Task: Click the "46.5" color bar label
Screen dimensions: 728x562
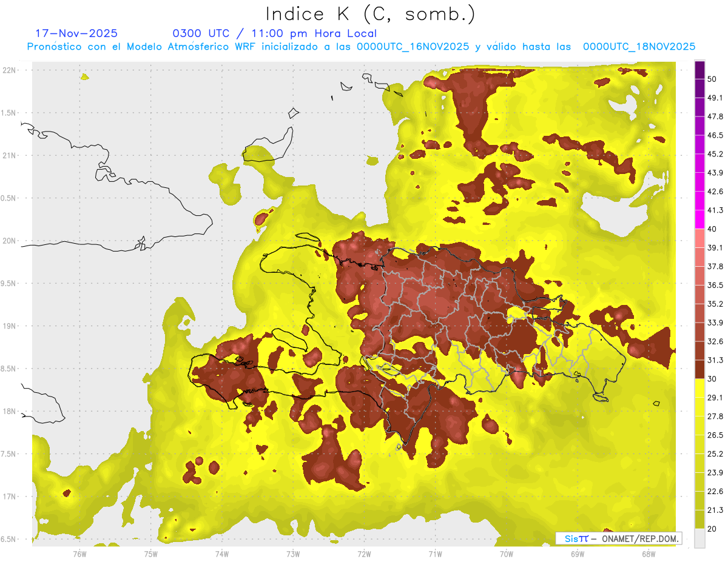Action: (x=715, y=135)
